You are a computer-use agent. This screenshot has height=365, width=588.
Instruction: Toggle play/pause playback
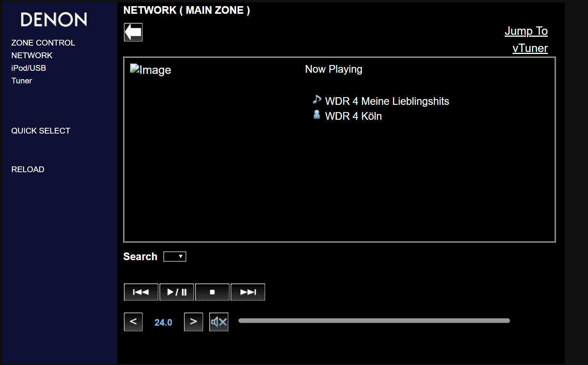coord(177,292)
